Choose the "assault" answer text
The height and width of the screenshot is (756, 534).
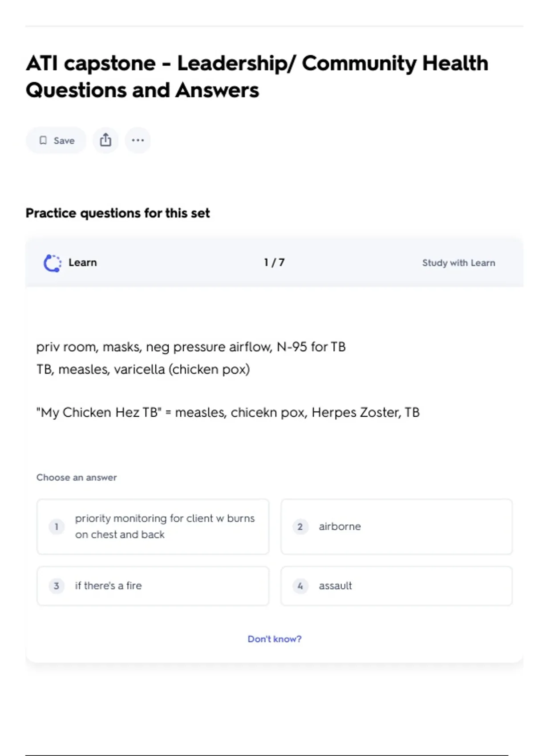click(x=335, y=586)
